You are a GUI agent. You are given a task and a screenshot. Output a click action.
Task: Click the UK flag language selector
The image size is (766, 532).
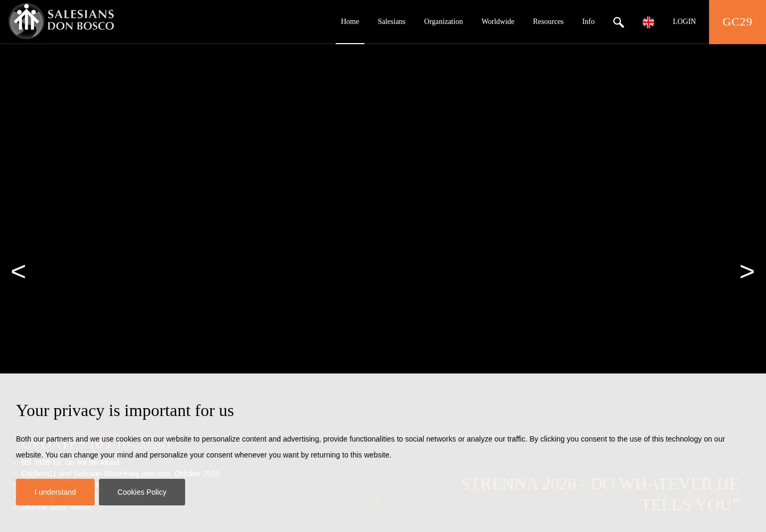pos(648,22)
